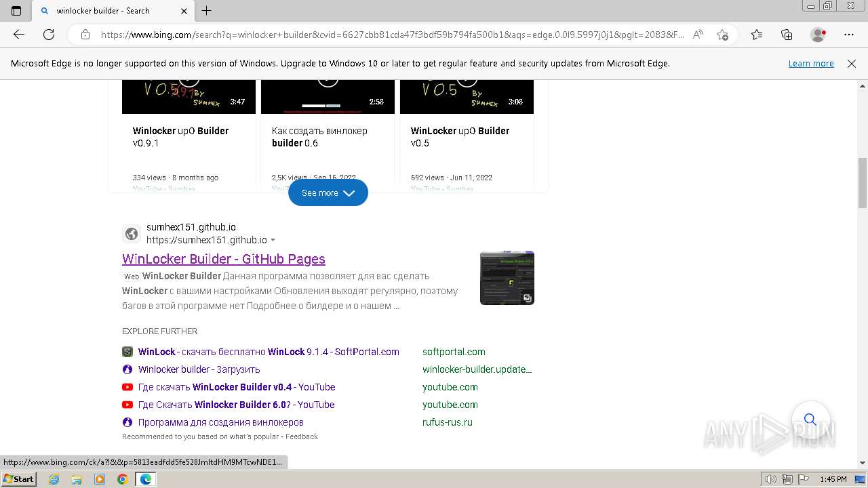Click the SoftPortal favicon icon
Viewport: 868px width, 488px height.
pos(127,352)
